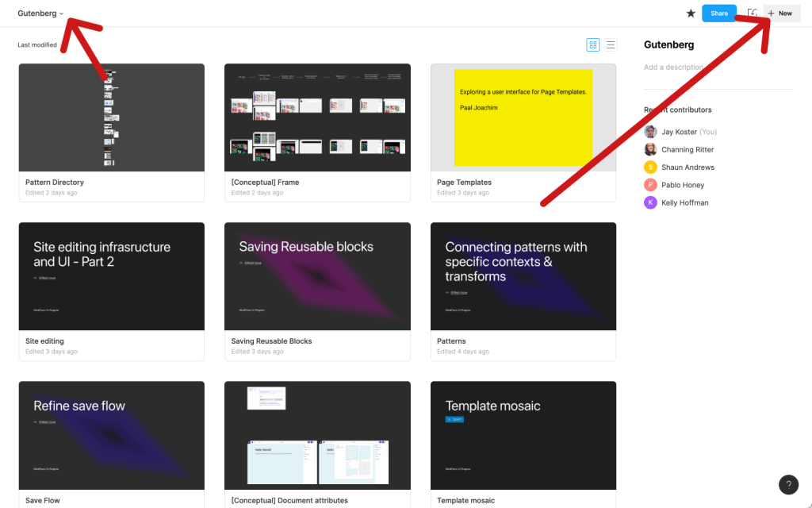812x508 pixels.
Task: Click Pablo Honey's pink avatar icon
Action: 650,185
